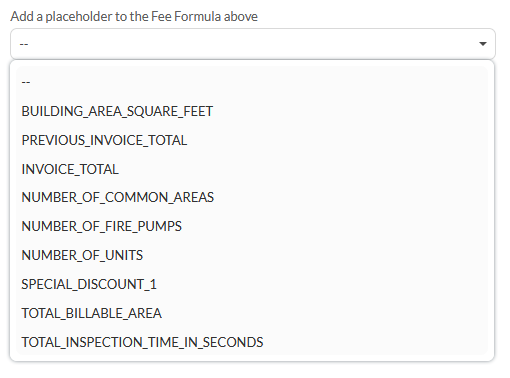Pick NUMBER_OF_UNITS placeholder
The width and height of the screenshot is (510, 378).
tap(82, 255)
